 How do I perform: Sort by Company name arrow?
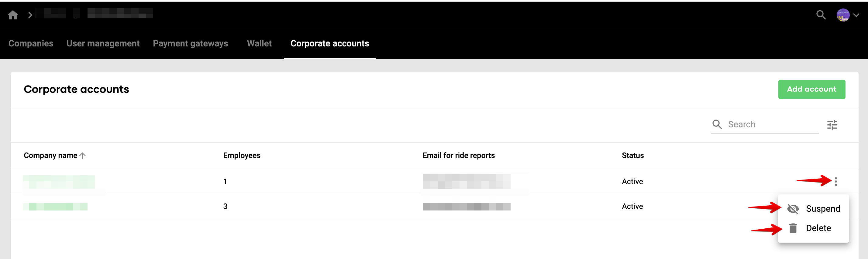pyautogui.click(x=83, y=155)
